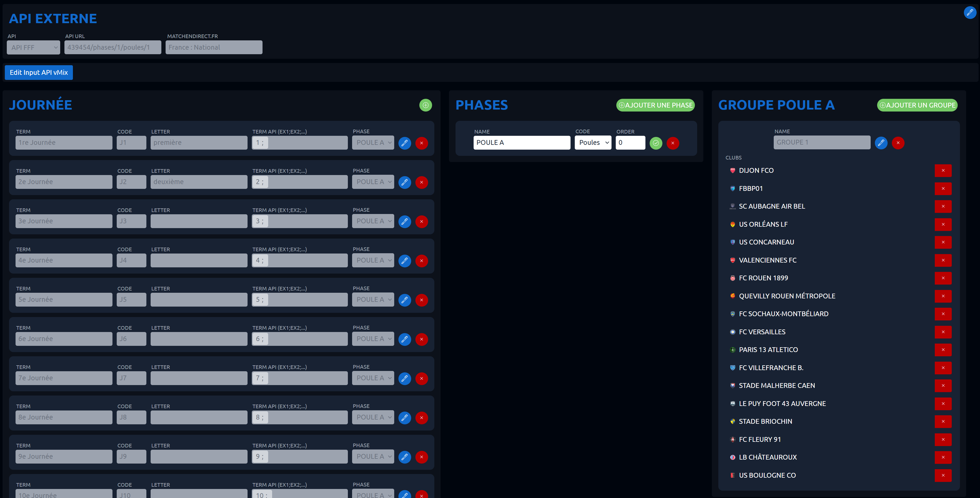This screenshot has width=980, height=498.
Task: Click the Edit Input API vMix button
Action: [38, 72]
